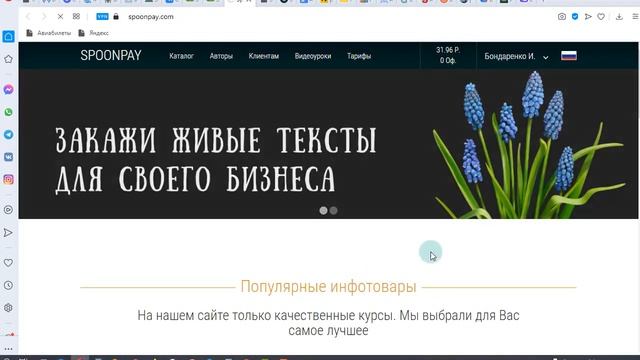
Task: Open Telegram in the sidebar
Action: tap(8, 134)
